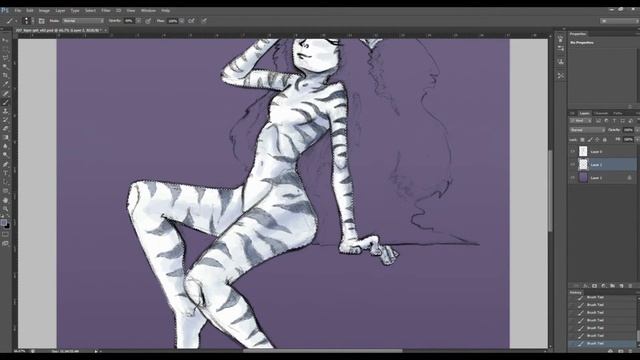This screenshot has width=640, height=360.
Task: Toggle lock image pixels
Action: (x=590, y=140)
